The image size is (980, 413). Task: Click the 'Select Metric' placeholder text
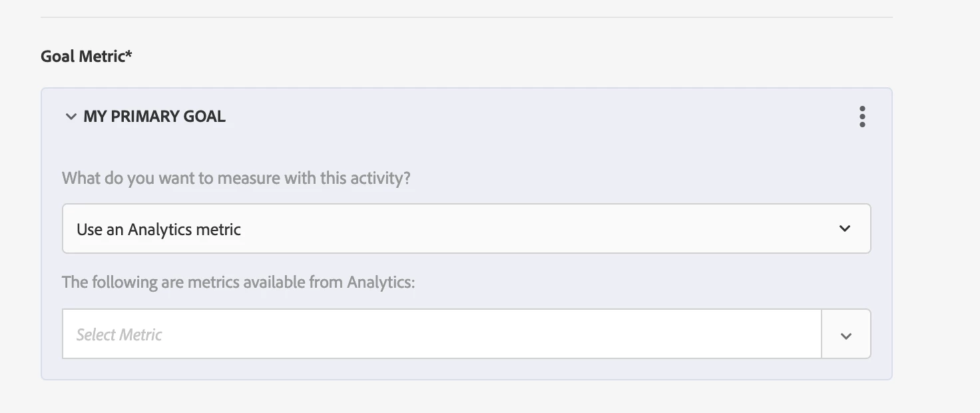119,334
